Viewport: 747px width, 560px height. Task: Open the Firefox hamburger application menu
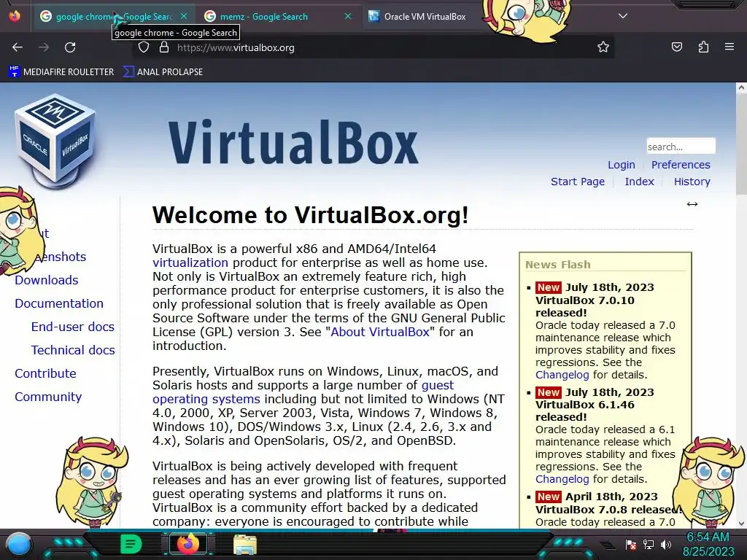coord(729,47)
